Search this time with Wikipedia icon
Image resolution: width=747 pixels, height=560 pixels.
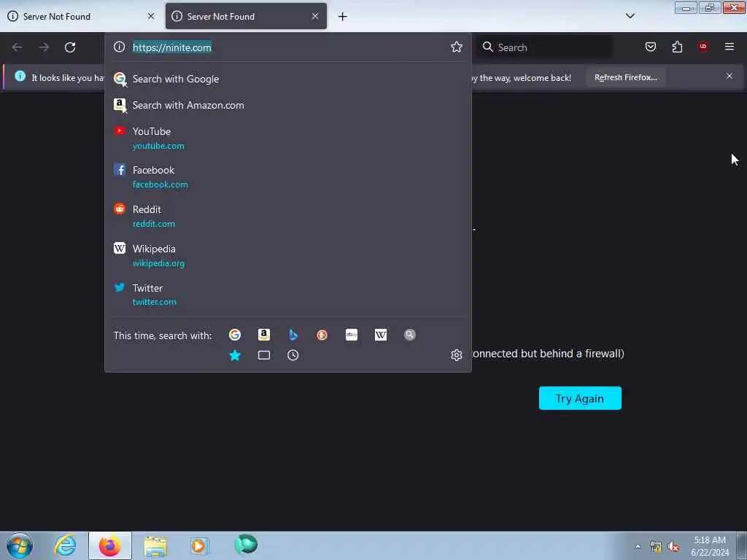click(381, 335)
